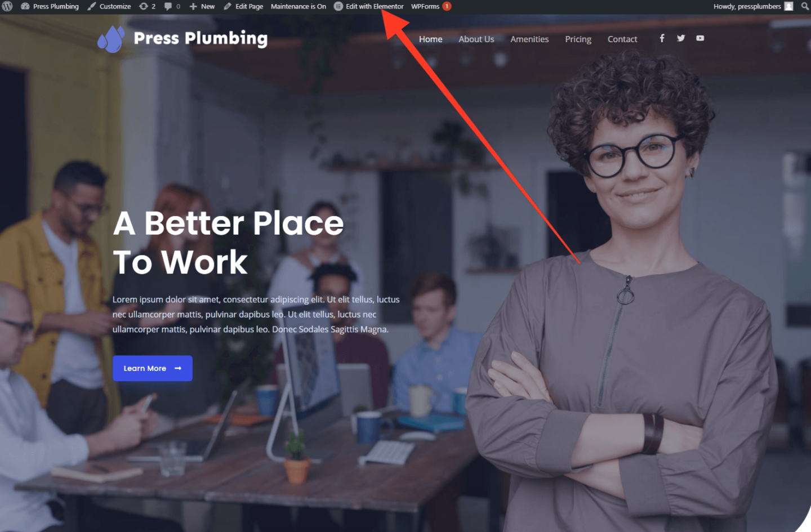Open the WordPress logo menu

7,6
